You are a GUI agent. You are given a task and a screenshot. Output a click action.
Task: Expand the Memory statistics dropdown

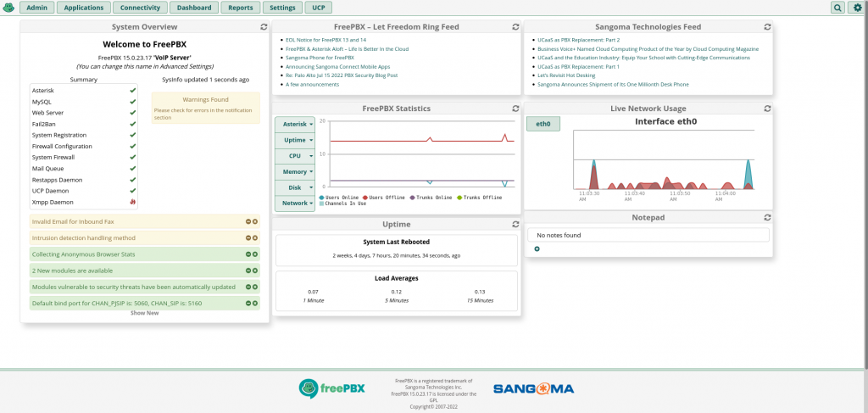click(x=294, y=171)
